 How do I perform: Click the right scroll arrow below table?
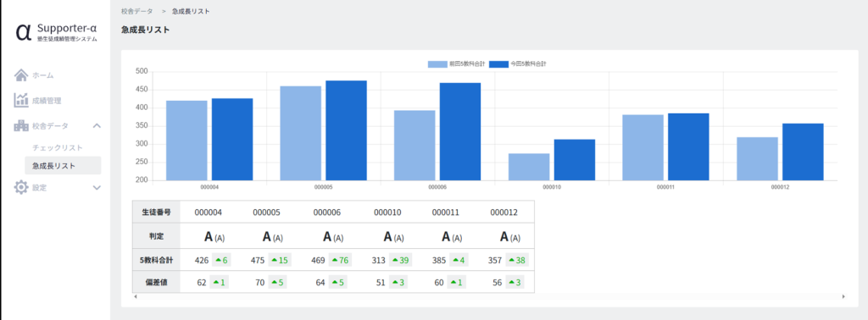point(843,297)
